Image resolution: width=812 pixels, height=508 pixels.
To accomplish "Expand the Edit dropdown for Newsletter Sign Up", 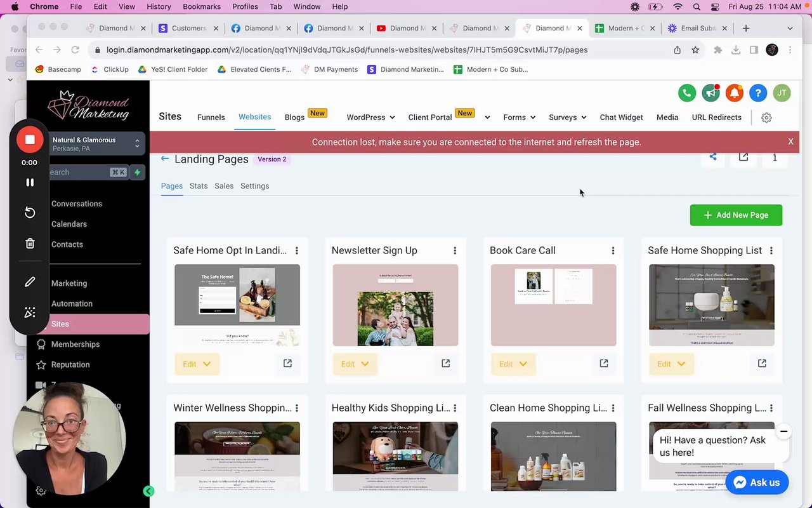I will [355, 364].
